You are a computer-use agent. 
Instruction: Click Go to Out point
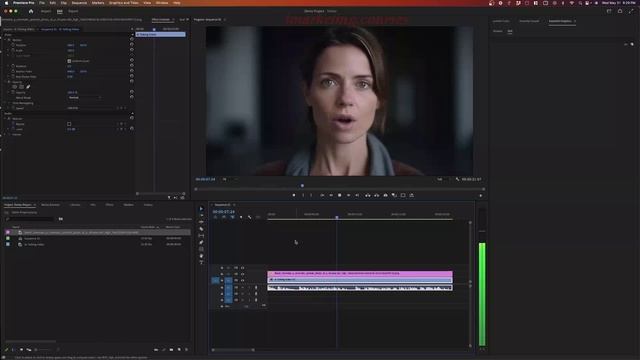click(x=358, y=196)
